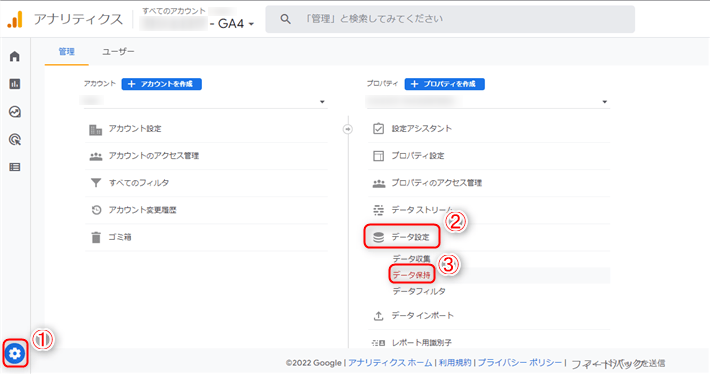Viewport: 710px width, 374px height.
Task: Click the アカウント設定 building icon
Action: click(x=96, y=129)
